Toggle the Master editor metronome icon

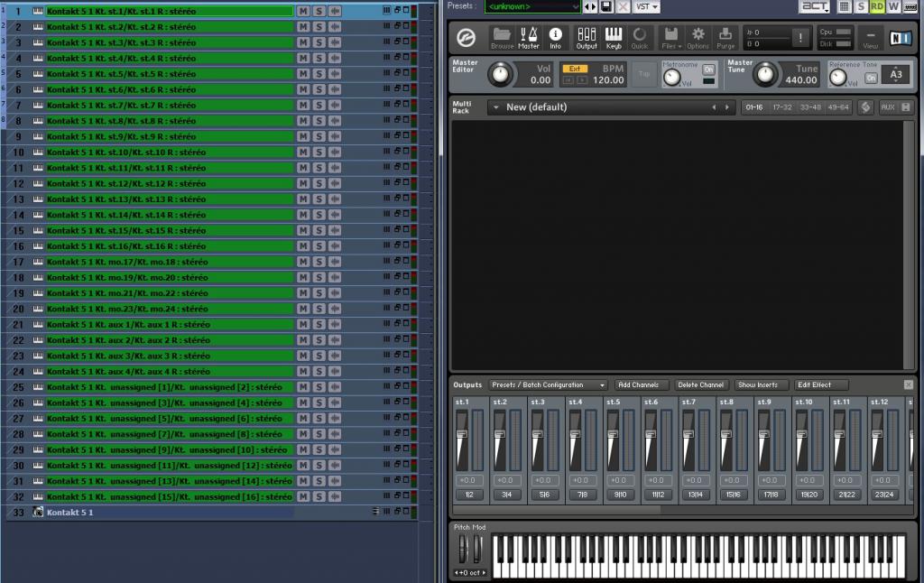click(x=528, y=38)
